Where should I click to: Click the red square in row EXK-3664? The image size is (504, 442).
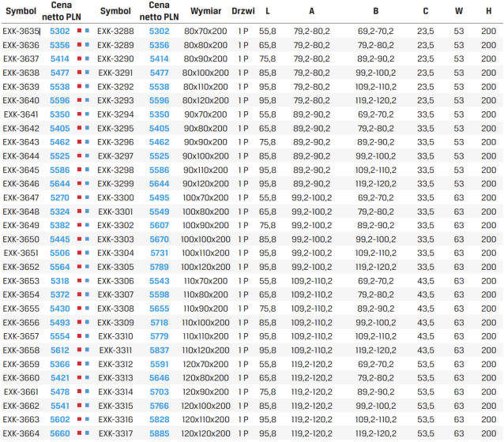coord(79,433)
